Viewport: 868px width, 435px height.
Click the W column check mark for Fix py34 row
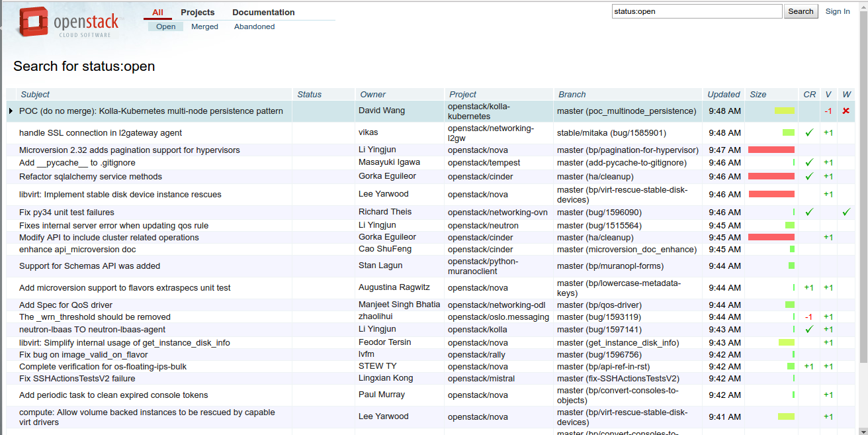pos(846,212)
